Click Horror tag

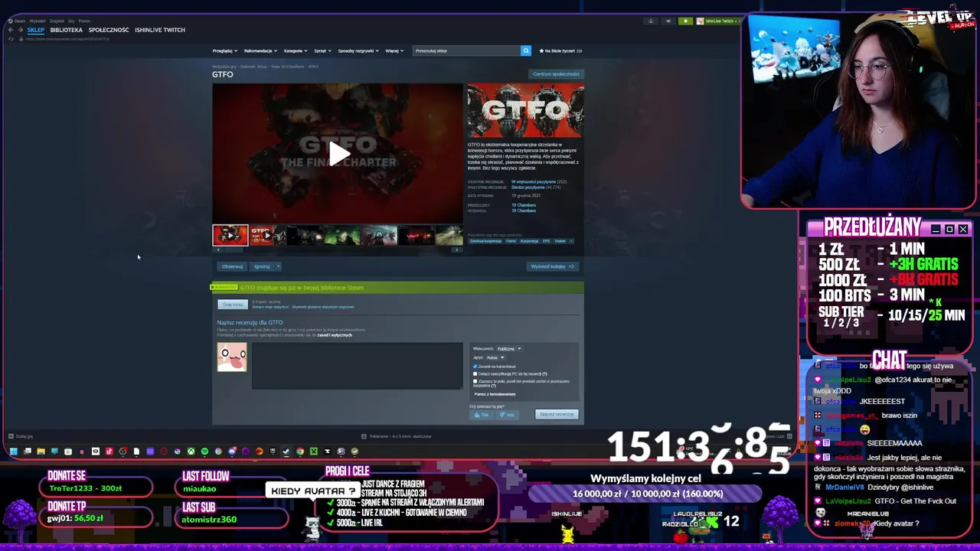point(511,241)
